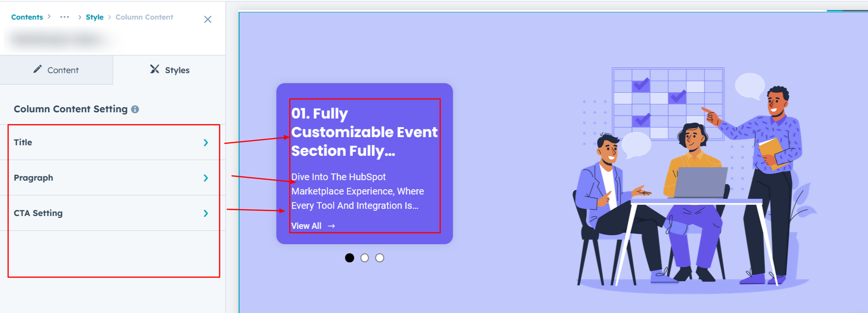This screenshot has width=868, height=313.
Task: Click the breadcrumb ellipsis icon
Action: (x=64, y=17)
